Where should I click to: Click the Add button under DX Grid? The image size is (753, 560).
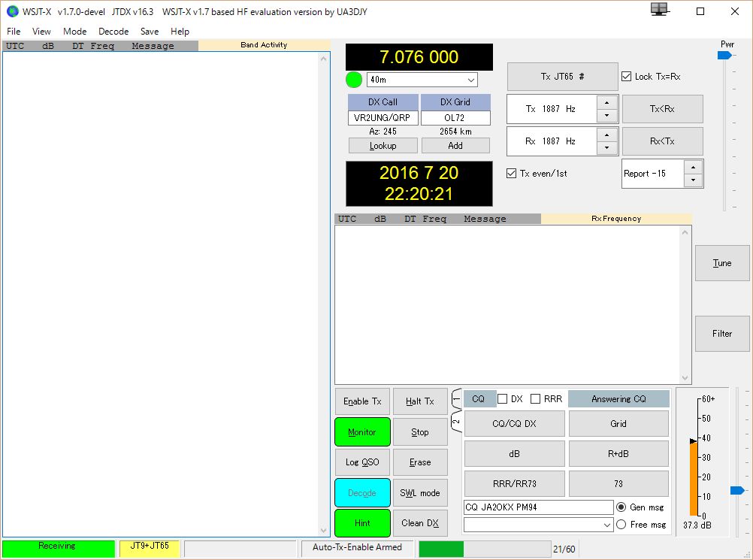click(x=455, y=146)
